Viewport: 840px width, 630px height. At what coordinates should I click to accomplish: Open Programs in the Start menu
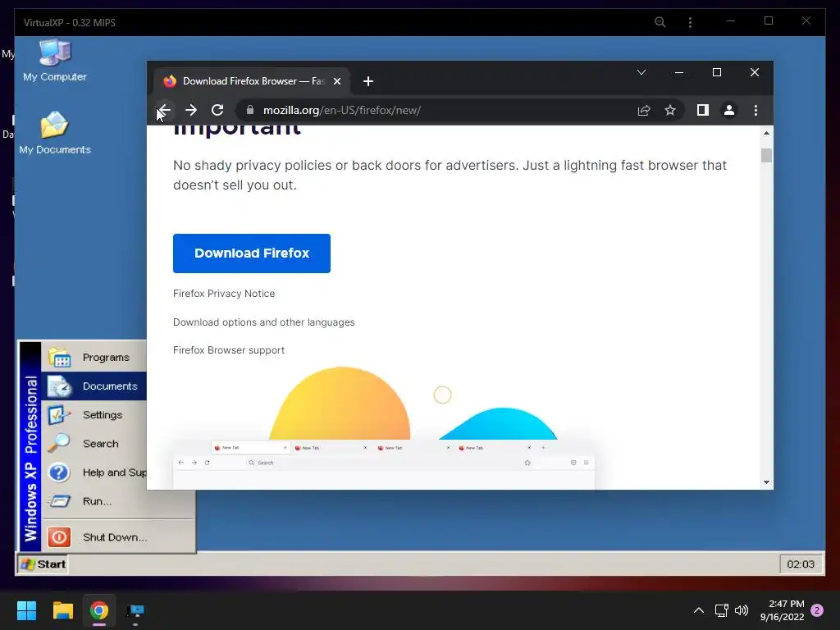click(x=94, y=358)
